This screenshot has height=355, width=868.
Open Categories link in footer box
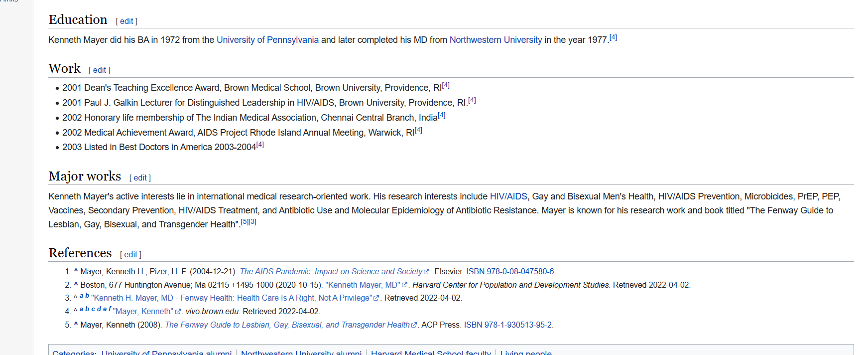74,353
